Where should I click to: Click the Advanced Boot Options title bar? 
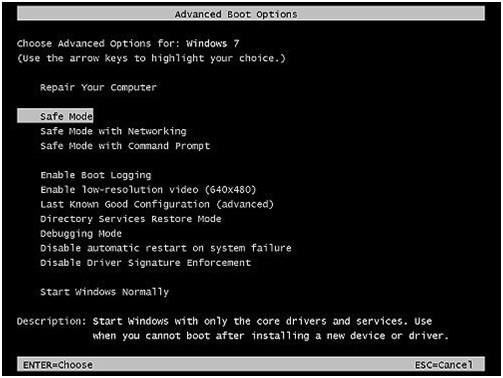click(251, 14)
